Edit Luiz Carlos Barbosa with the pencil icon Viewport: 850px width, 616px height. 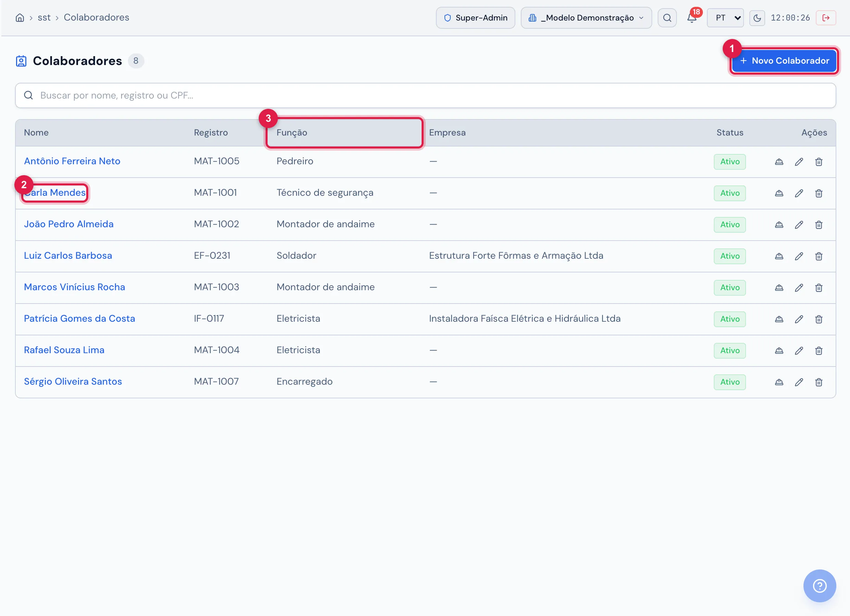coord(799,256)
